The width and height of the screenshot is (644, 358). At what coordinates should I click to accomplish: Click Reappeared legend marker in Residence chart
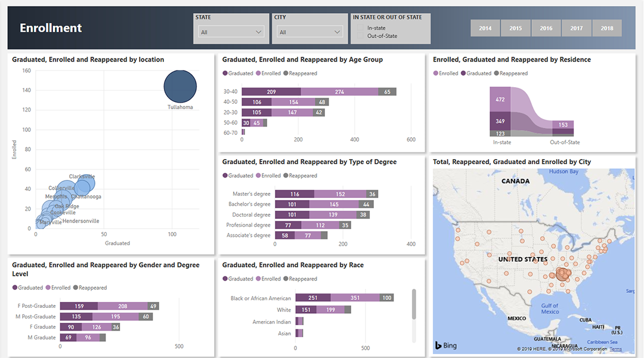click(497, 73)
